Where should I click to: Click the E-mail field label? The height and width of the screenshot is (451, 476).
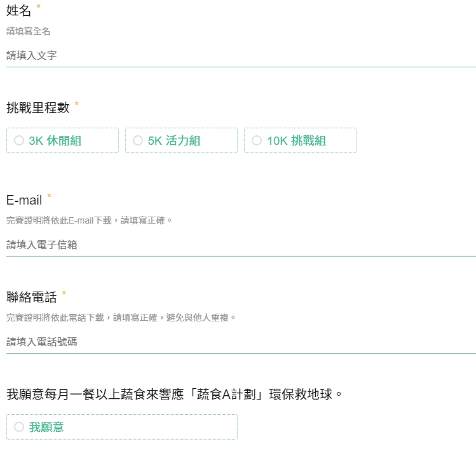tap(24, 201)
